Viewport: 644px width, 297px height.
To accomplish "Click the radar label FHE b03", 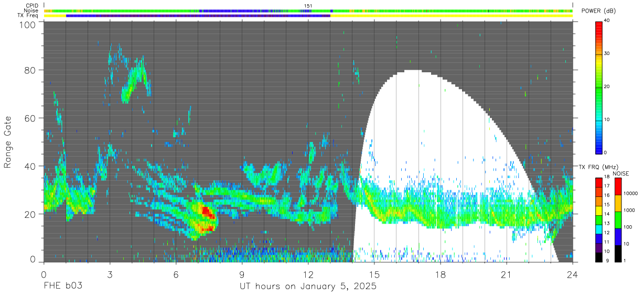I will pyautogui.click(x=63, y=287).
